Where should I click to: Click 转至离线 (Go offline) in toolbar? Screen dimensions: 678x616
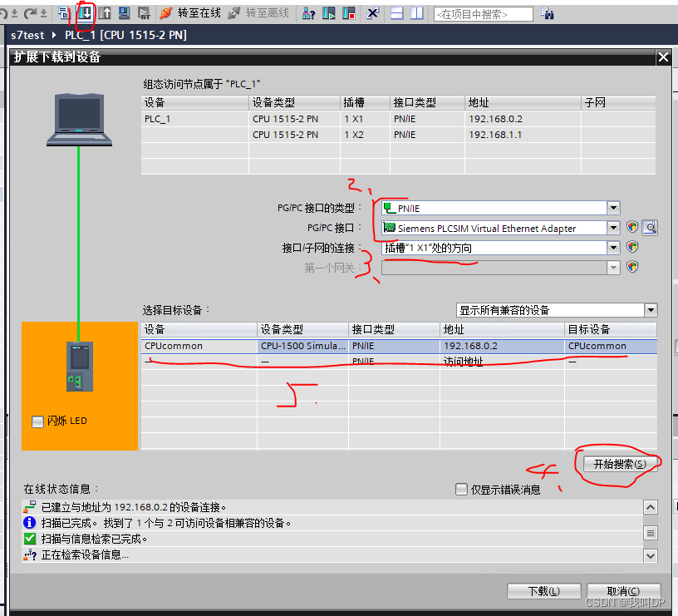(258, 13)
